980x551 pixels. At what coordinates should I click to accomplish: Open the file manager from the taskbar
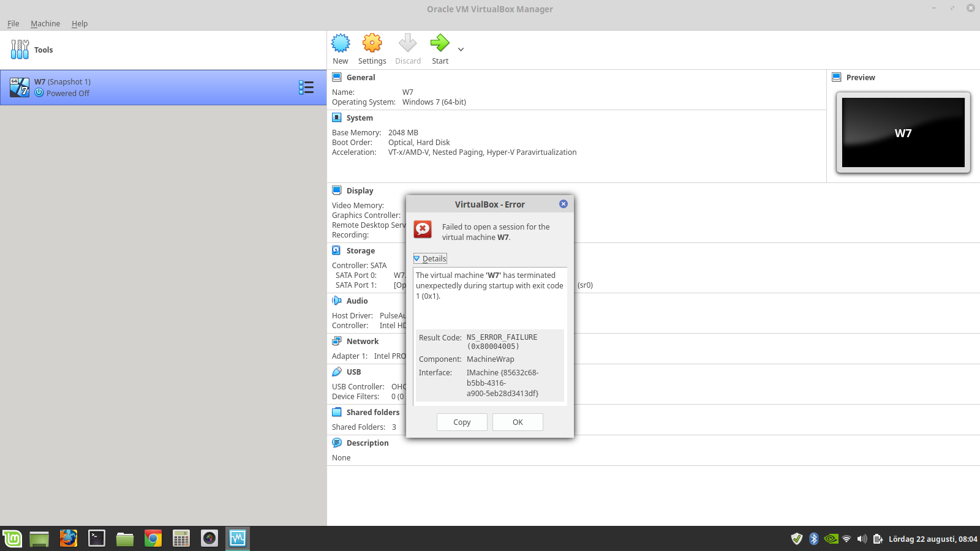(x=125, y=539)
